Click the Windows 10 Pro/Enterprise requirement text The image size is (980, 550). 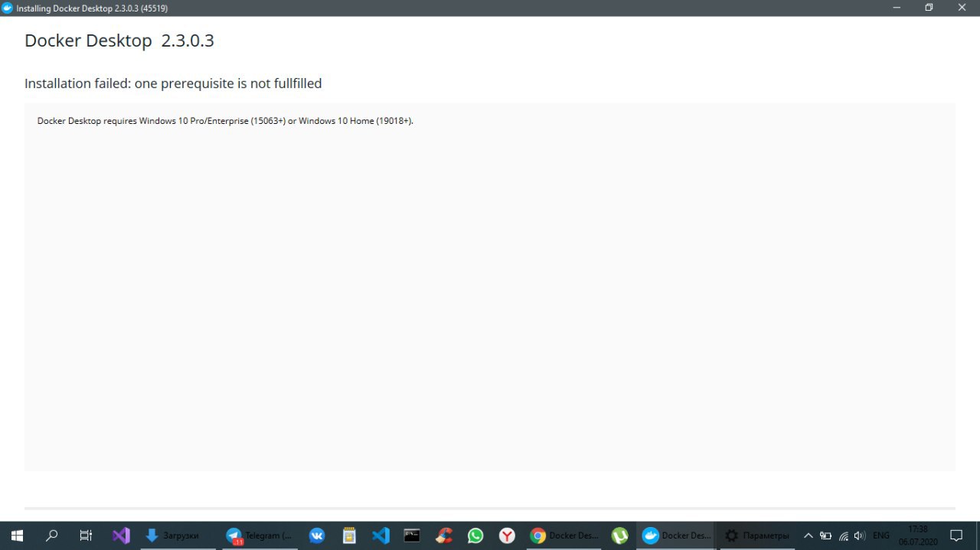click(225, 121)
